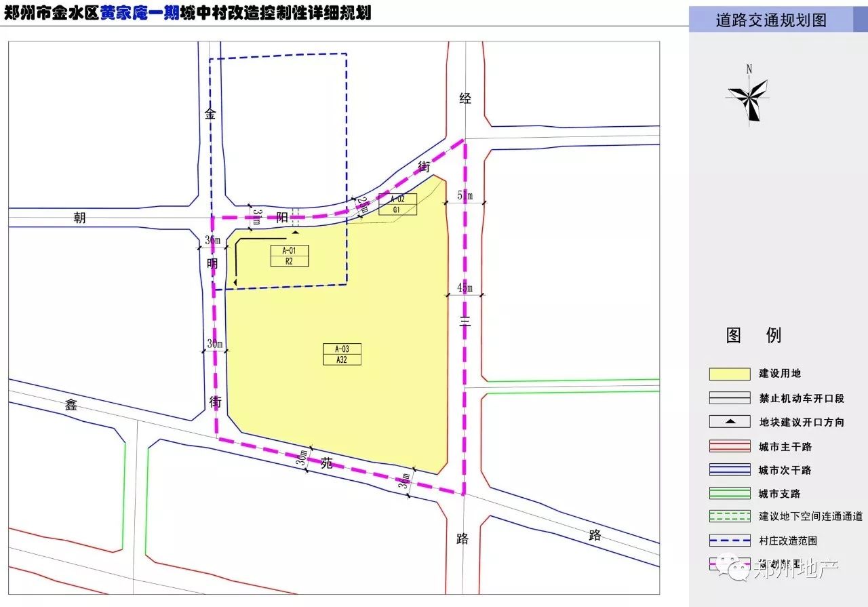Screen dimensions: 868x607
Task: Click the 建议地下空间连通通道 legend label
Action: pyautogui.click(x=811, y=517)
